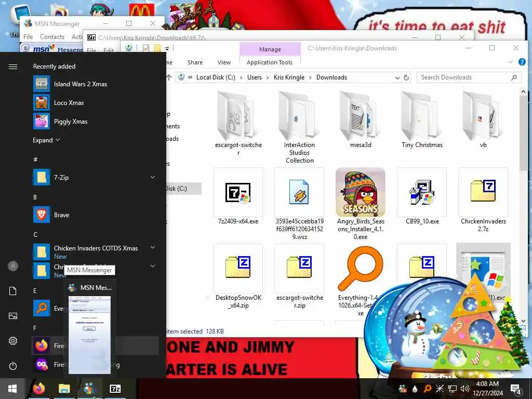
Task: Expand the Recently added list
Action: [x=46, y=140]
